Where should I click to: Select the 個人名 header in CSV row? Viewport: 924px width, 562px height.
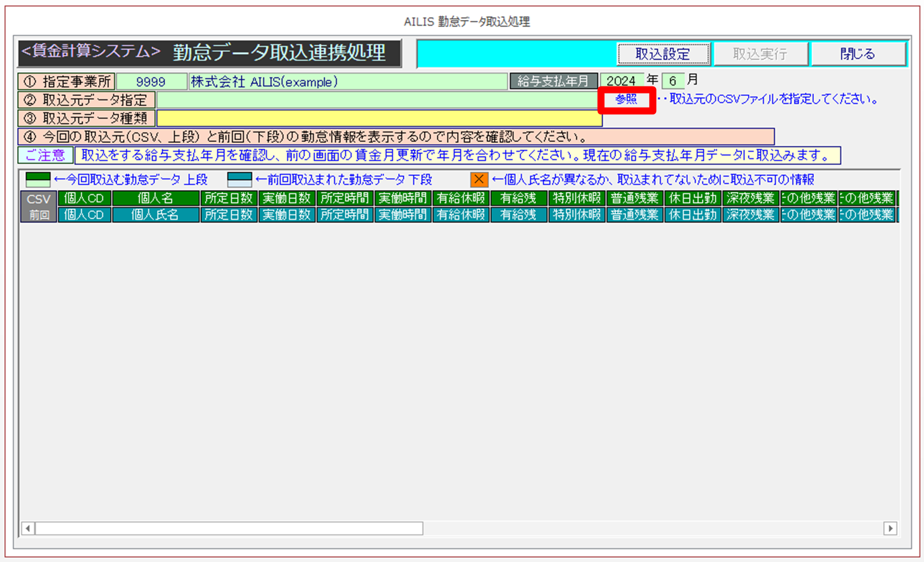pyautogui.click(x=155, y=198)
